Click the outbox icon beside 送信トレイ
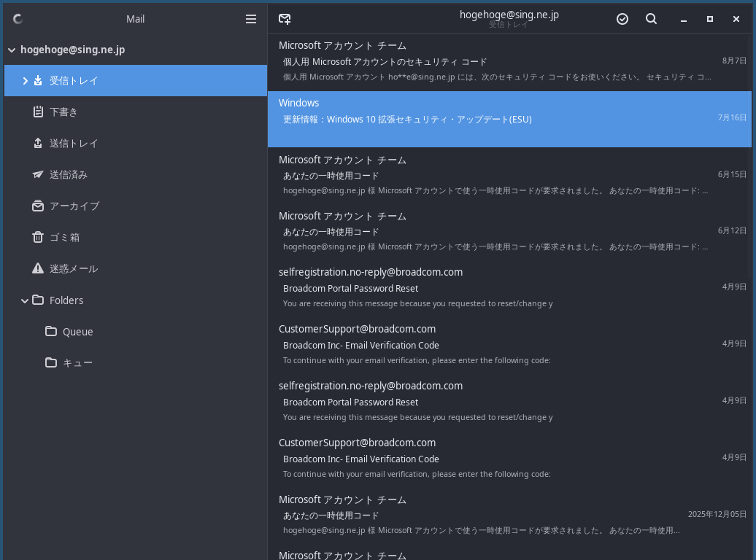Viewport: 756px width, 560px height. tap(38, 143)
